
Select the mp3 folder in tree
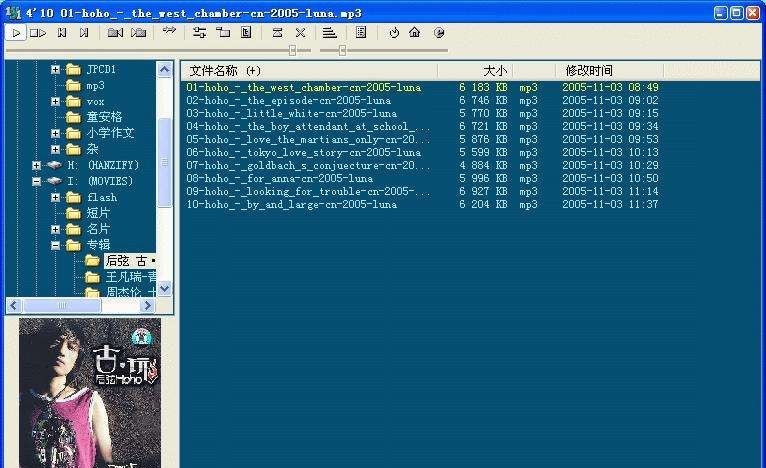tap(94, 85)
